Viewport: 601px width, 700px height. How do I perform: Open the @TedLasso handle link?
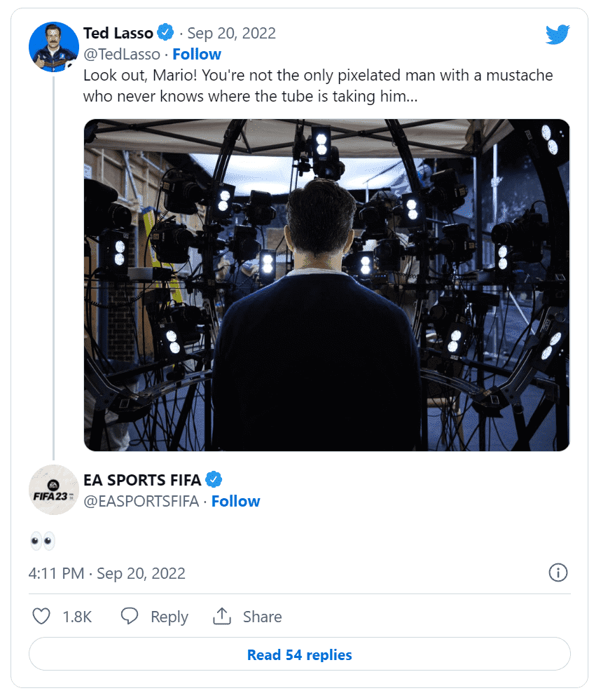pos(122,54)
